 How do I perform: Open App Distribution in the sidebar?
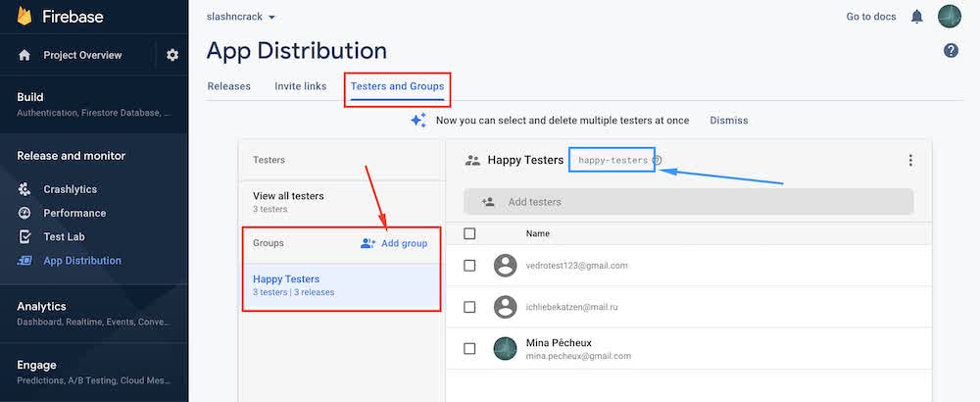[x=82, y=261]
